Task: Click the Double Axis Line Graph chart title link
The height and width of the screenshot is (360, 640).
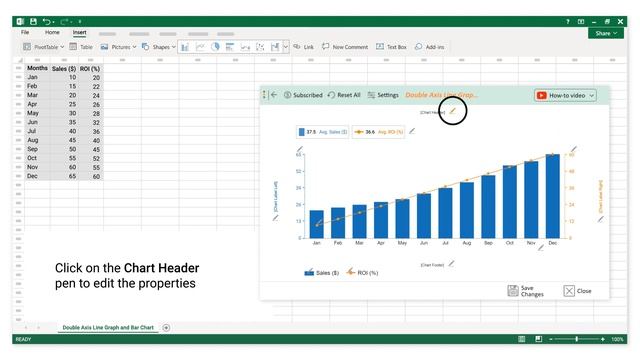Action: 441,95
